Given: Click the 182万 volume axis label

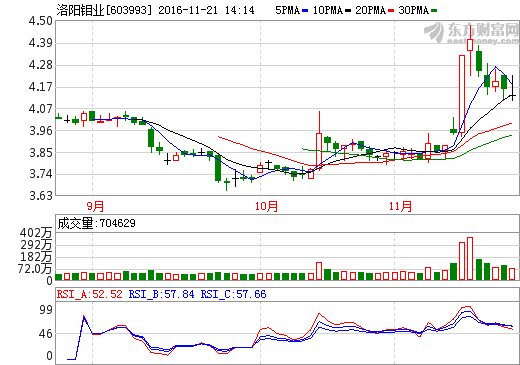Looking at the screenshot, I should pos(36,257).
